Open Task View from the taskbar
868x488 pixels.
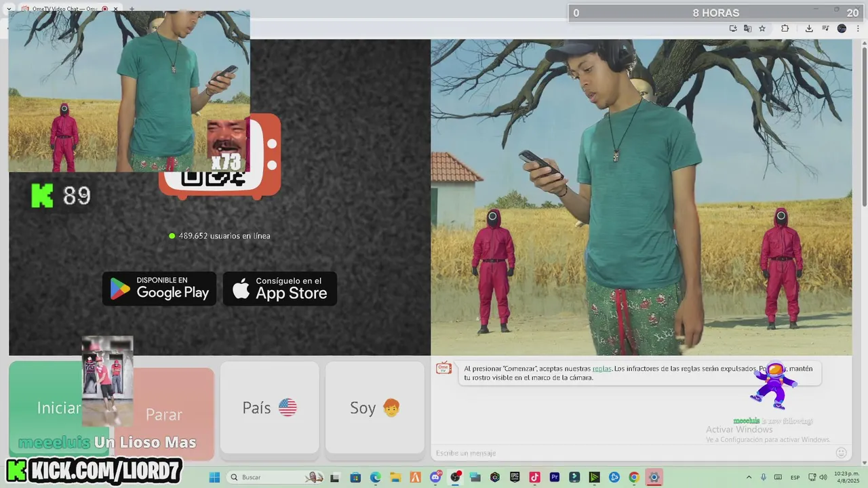coord(334,477)
